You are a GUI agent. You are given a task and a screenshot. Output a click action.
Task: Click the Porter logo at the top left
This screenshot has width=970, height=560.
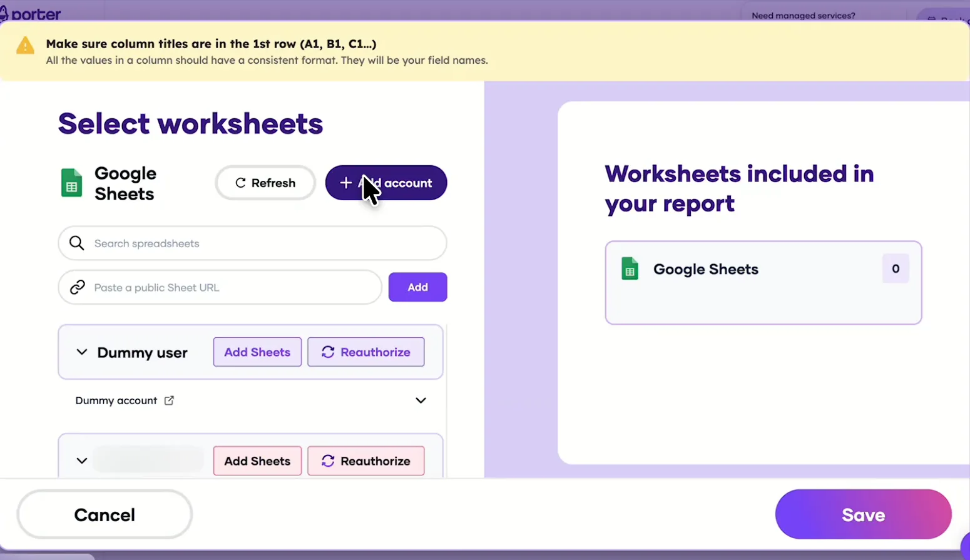tap(30, 14)
